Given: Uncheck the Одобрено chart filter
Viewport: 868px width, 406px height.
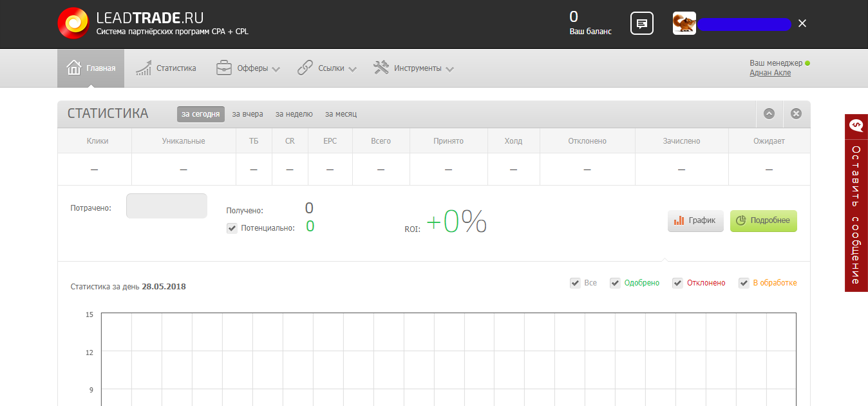Looking at the screenshot, I should coord(615,283).
